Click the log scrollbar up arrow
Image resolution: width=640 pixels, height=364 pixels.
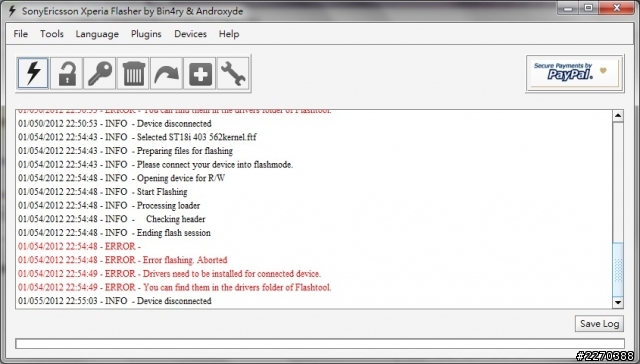tap(618, 116)
